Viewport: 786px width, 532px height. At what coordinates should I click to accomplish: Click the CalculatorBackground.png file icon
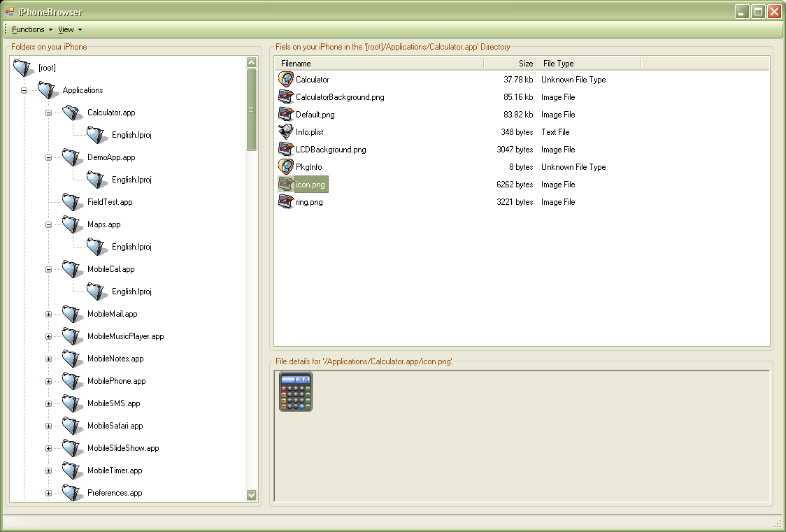pos(286,97)
